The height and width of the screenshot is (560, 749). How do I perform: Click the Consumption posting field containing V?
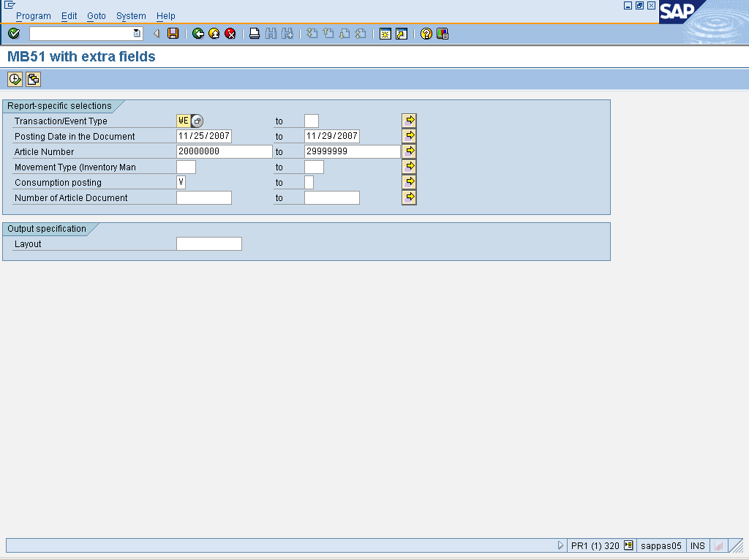(181, 182)
